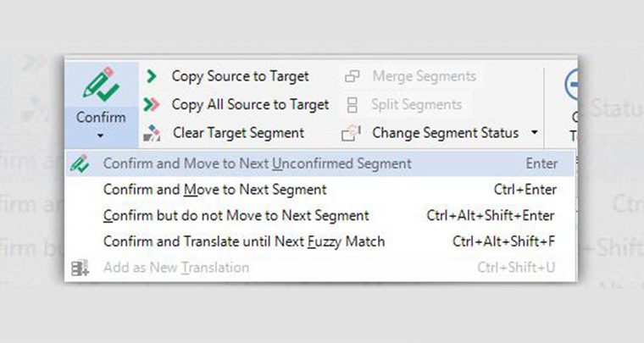Click the Copy All Source to Target label

point(250,105)
